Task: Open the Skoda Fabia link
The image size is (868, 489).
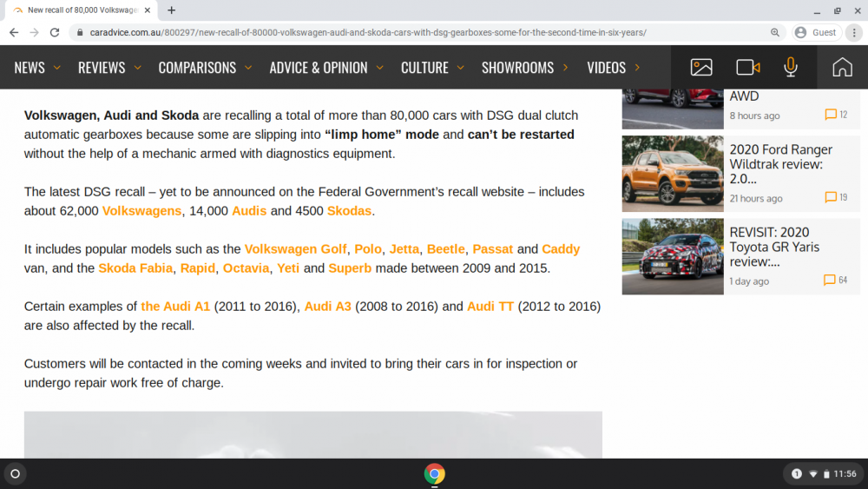Action: tap(135, 268)
